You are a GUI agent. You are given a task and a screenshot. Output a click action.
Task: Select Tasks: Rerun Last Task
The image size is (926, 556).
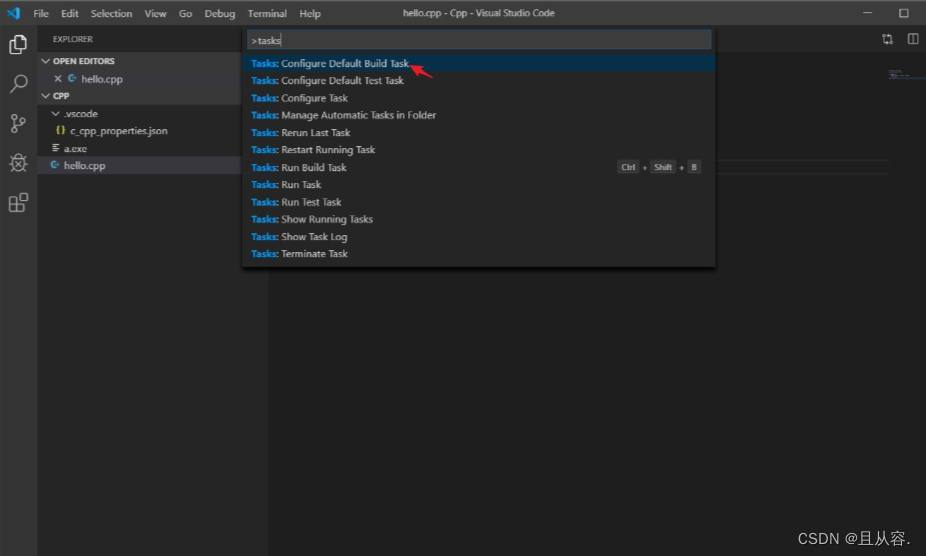click(x=479, y=132)
